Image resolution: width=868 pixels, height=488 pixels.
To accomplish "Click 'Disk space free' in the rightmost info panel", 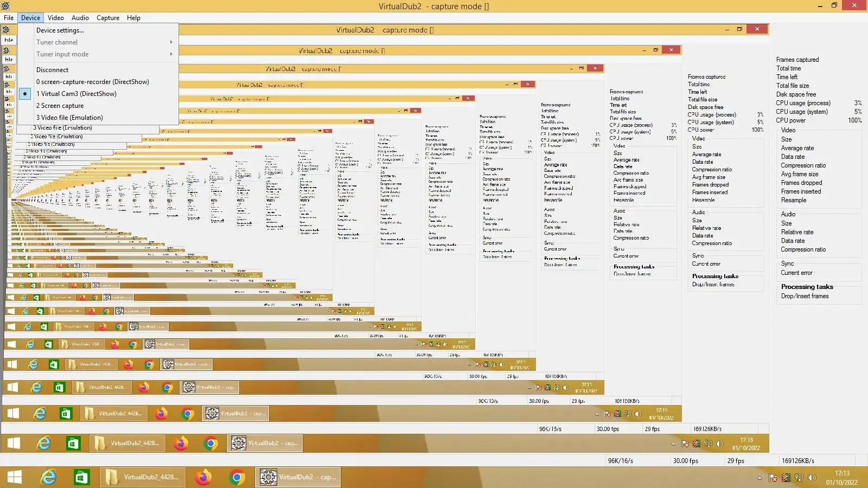I will click(x=796, y=94).
